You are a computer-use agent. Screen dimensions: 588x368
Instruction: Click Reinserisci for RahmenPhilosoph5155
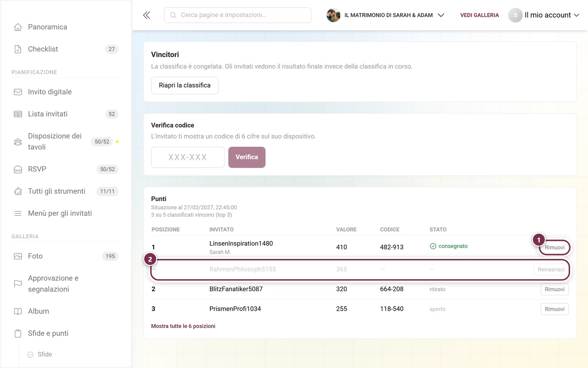551,269
